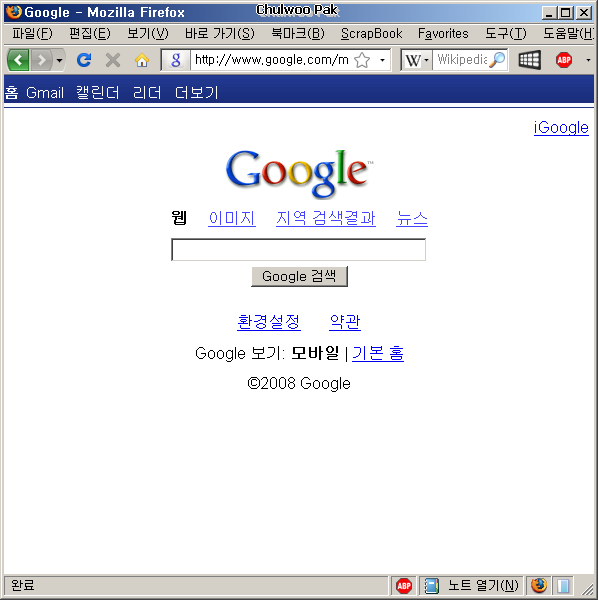Open the 파일(F) menu
598x600 pixels.
(x=32, y=34)
